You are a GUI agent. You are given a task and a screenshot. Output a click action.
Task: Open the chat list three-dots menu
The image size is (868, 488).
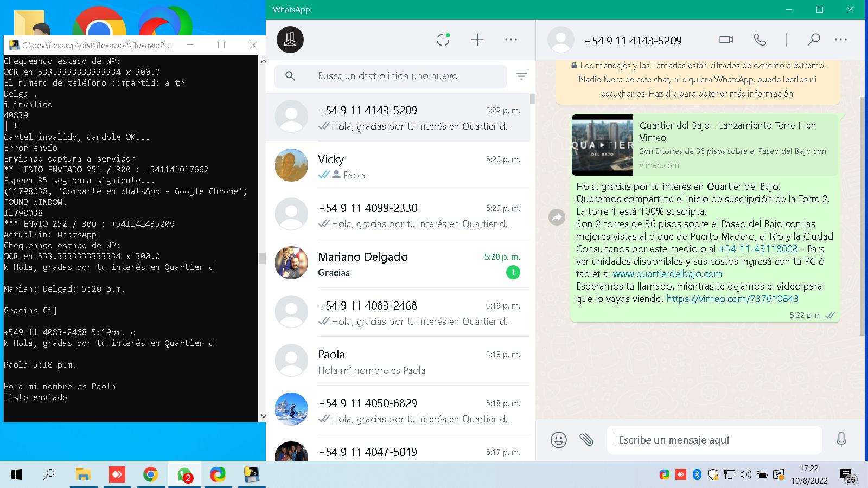(x=511, y=40)
